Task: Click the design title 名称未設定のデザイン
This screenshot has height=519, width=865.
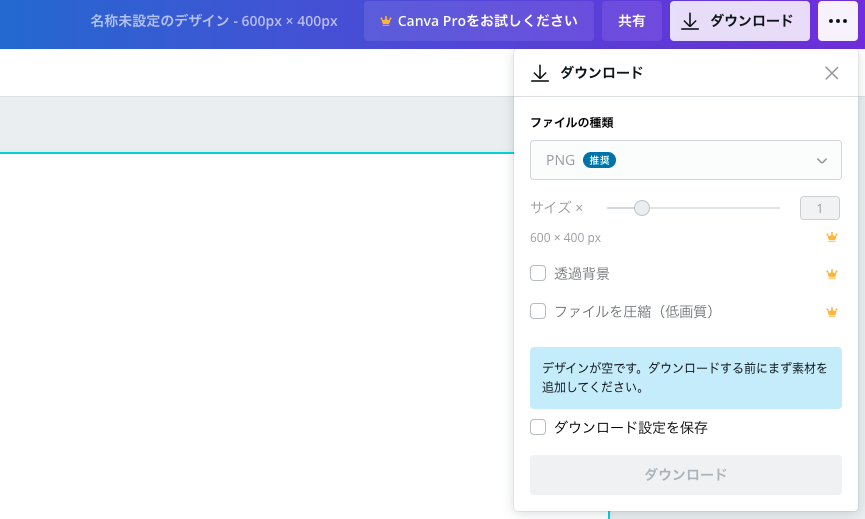Action: coord(214,21)
